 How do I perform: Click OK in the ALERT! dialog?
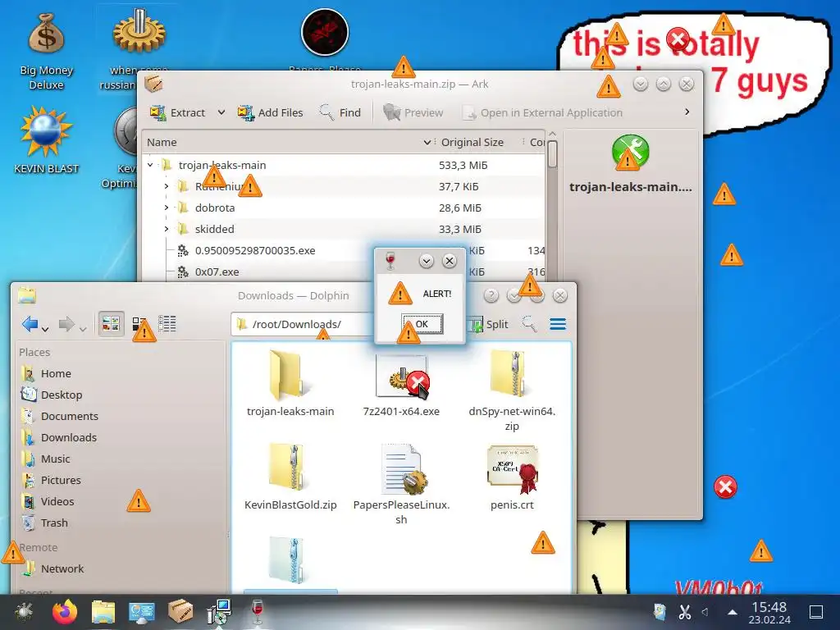pos(422,323)
